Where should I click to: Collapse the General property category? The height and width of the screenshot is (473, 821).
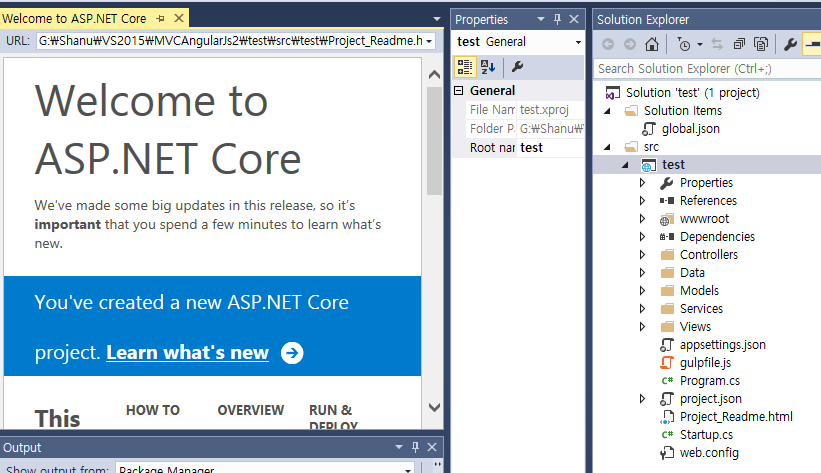tap(459, 91)
